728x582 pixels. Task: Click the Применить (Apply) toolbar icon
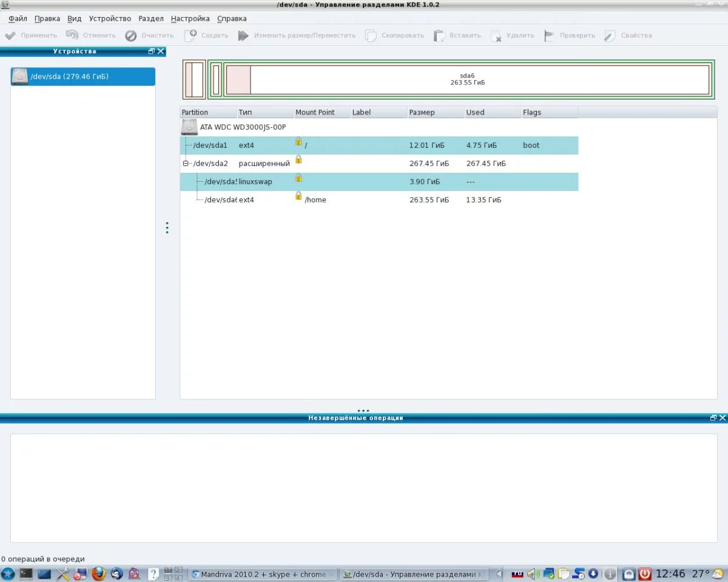[10, 36]
